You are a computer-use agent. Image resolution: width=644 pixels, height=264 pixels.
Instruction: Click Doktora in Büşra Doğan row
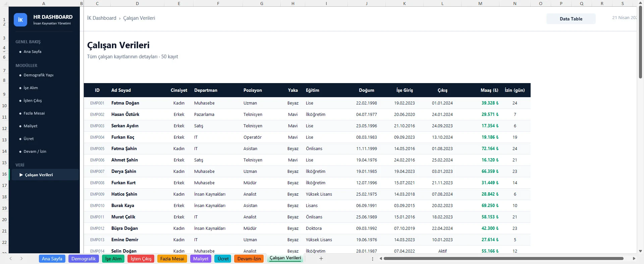[x=314, y=228]
